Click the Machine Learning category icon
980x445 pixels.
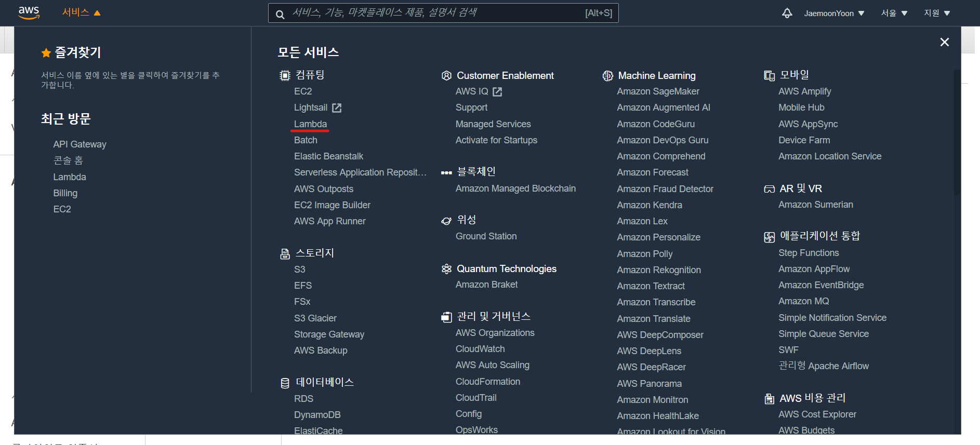point(607,76)
